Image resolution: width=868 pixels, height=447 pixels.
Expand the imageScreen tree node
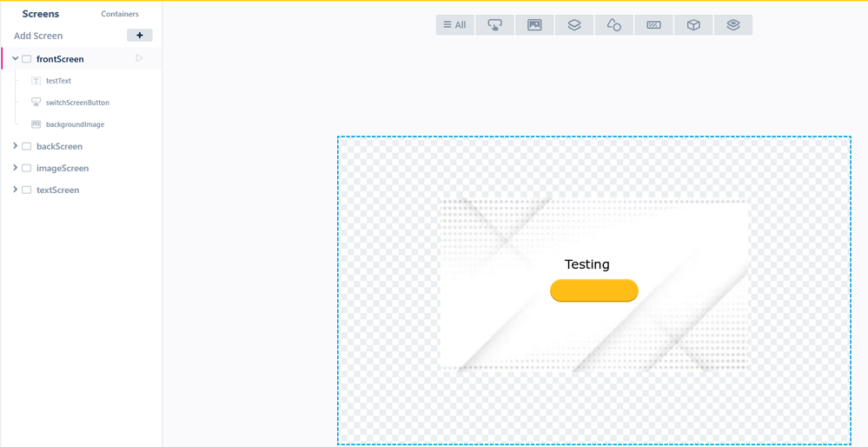[15, 168]
